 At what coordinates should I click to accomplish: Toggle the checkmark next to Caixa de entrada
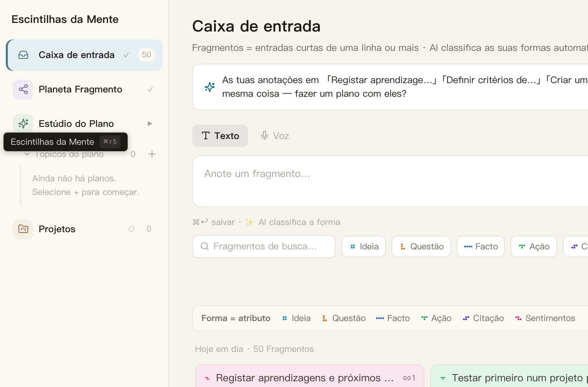coord(126,55)
